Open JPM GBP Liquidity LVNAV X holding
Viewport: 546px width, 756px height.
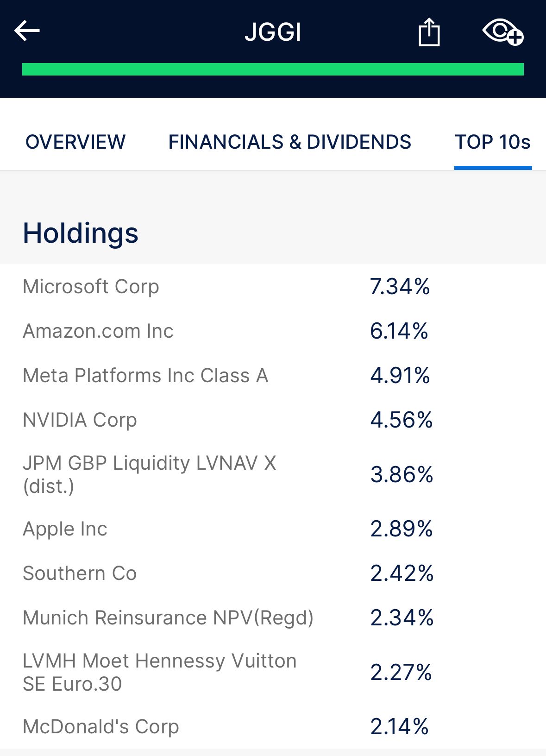point(149,474)
